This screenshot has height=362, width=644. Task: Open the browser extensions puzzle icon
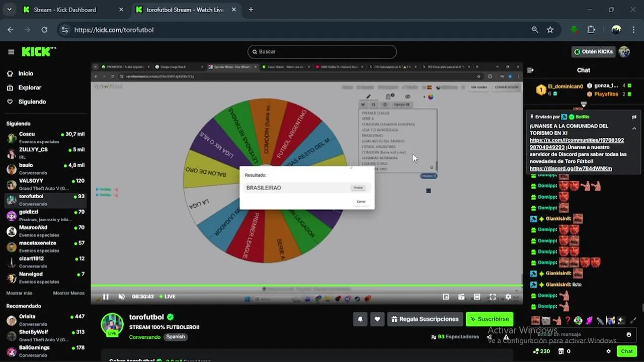[592, 30]
